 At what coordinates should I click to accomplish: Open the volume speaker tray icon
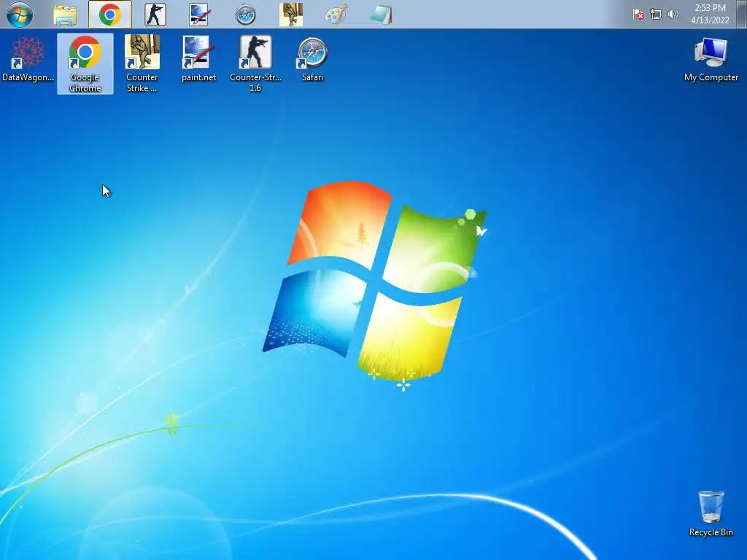point(673,14)
